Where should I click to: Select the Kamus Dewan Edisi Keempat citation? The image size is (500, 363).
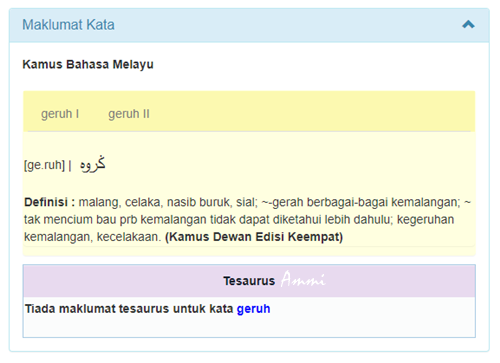coord(254,237)
